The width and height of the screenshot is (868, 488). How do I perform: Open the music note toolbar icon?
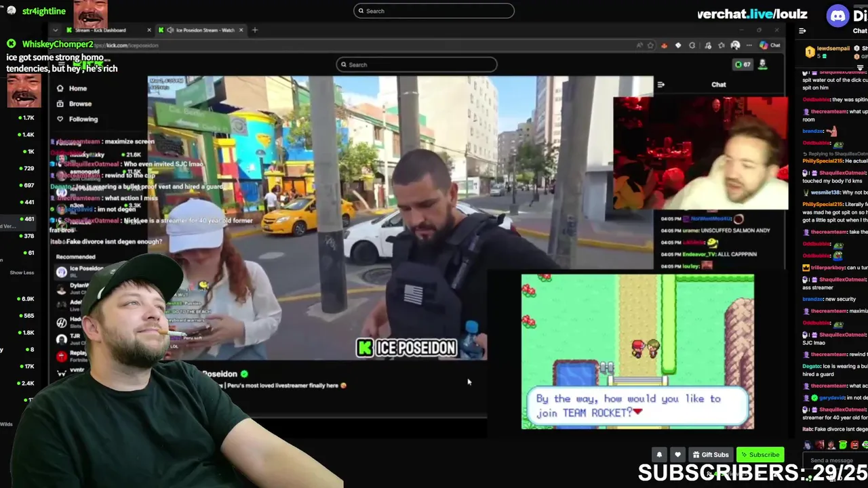(x=709, y=45)
